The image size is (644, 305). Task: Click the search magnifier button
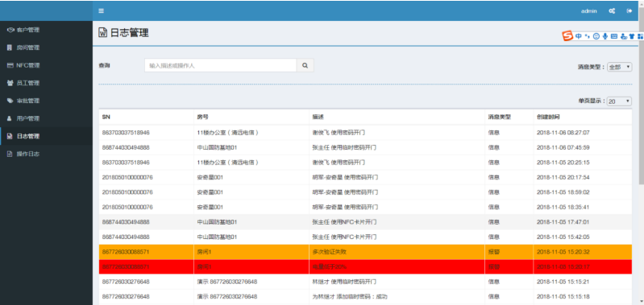(305, 65)
